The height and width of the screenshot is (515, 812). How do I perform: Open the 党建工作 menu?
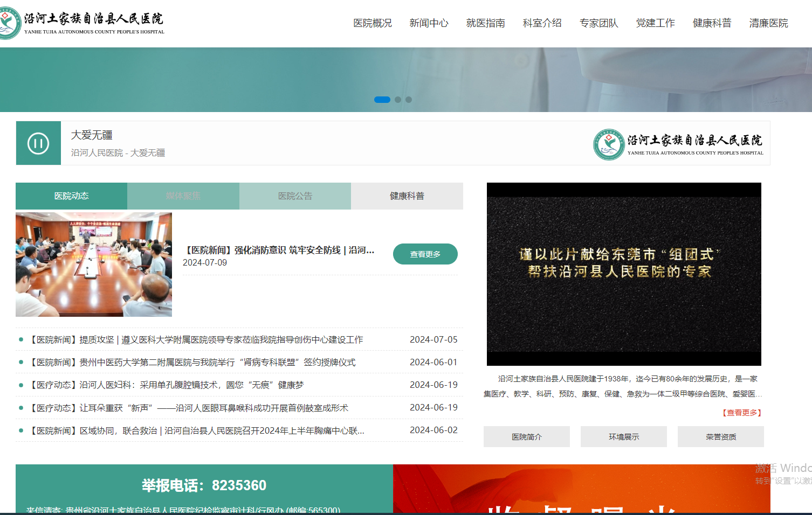[x=655, y=23]
